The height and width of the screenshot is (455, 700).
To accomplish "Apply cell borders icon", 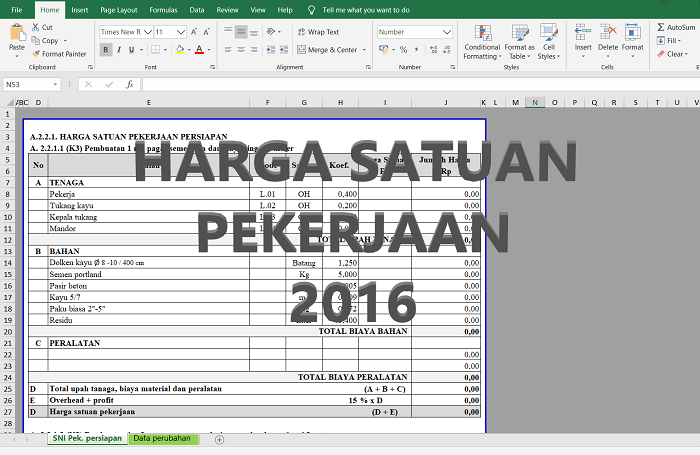I will (155, 50).
